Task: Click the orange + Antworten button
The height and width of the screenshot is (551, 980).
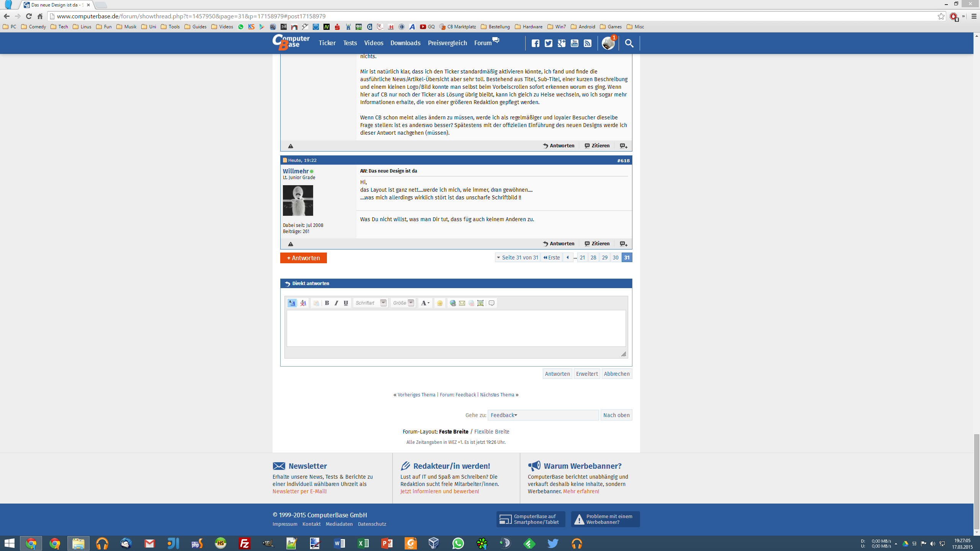Action: coord(303,258)
